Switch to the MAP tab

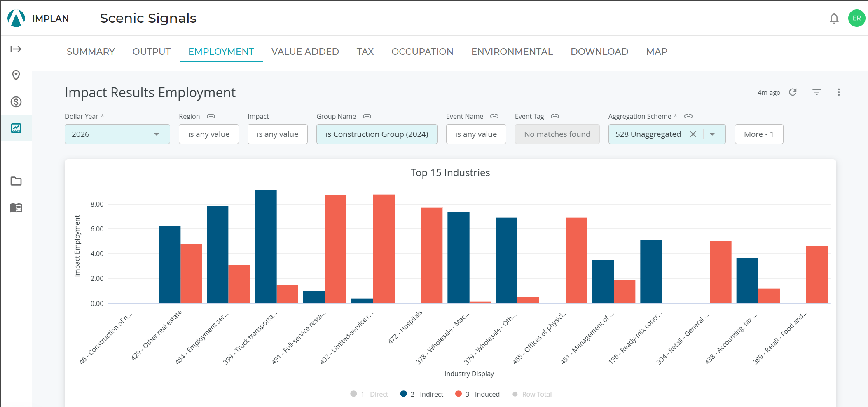pyautogui.click(x=657, y=52)
